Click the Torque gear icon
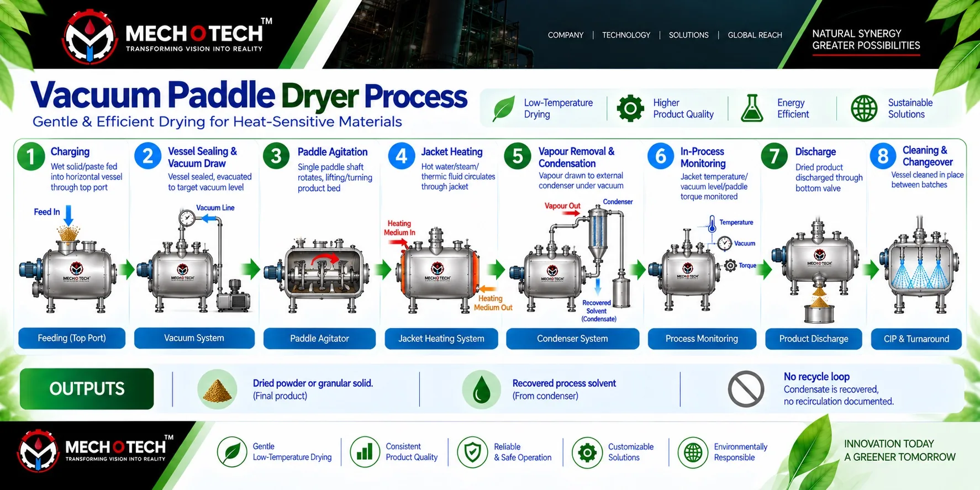The image size is (980, 490). (730, 265)
